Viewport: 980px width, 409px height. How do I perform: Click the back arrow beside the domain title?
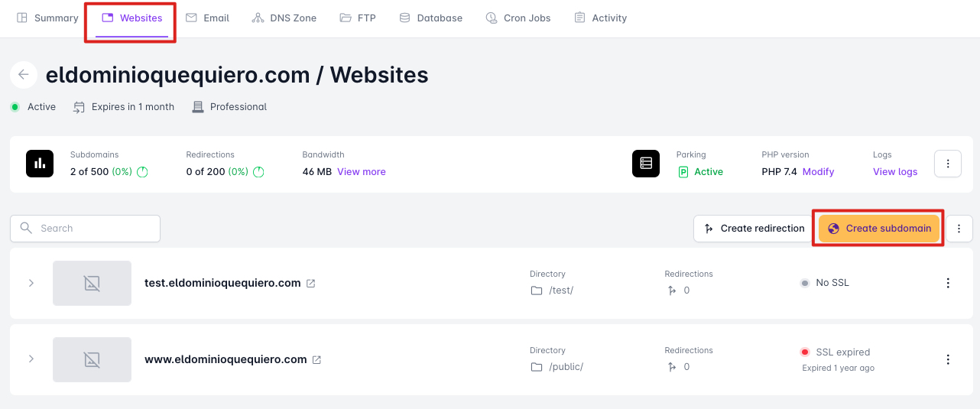click(24, 74)
